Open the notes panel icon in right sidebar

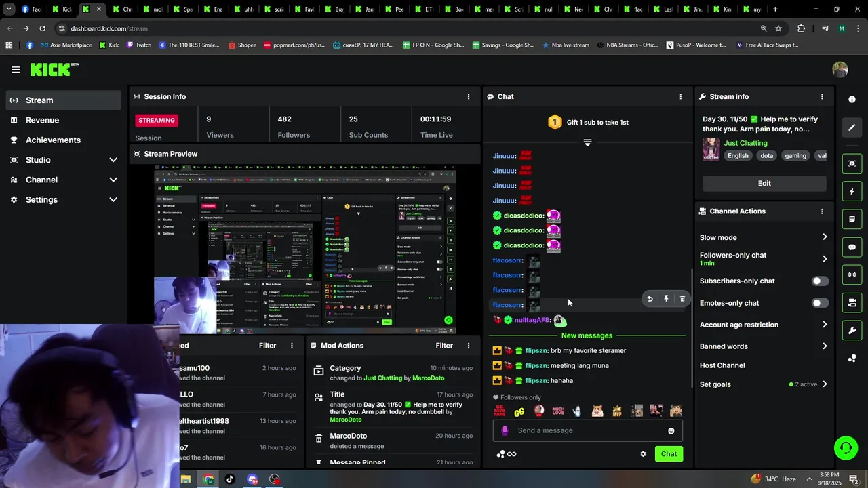pyautogui.click(x=852, y=220)
